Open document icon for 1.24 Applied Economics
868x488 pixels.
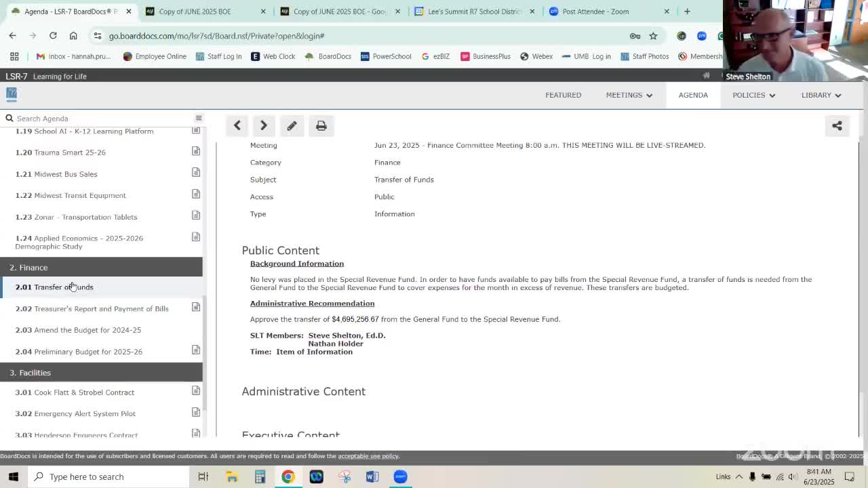pos(196,237)
